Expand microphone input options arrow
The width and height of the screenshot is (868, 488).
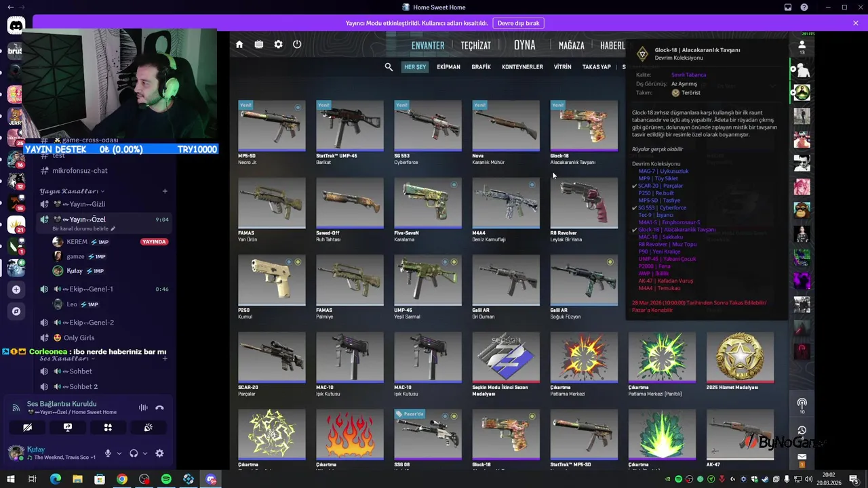[119, 453]
